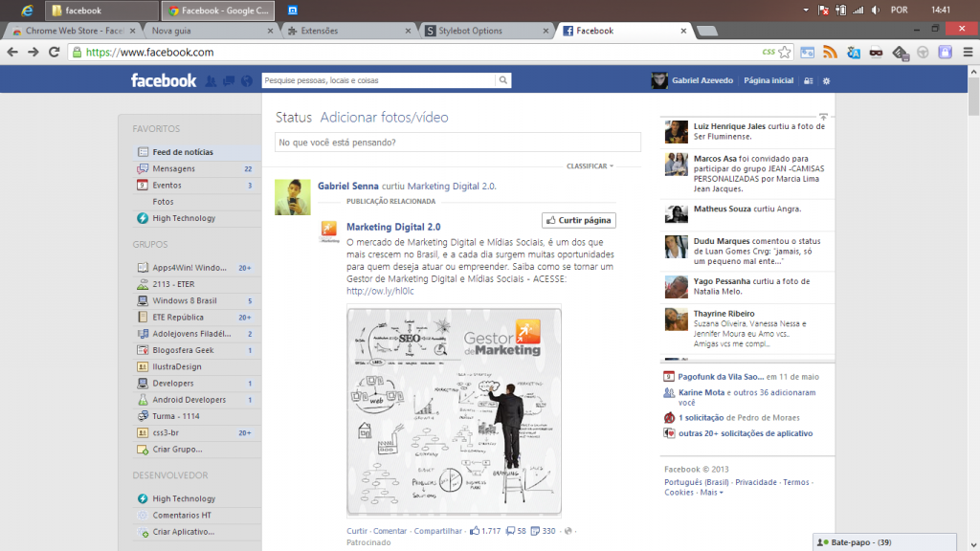Screen dimensions: 980x551
Task: Click the Curtir página button
Action: [x=579, y=220]
